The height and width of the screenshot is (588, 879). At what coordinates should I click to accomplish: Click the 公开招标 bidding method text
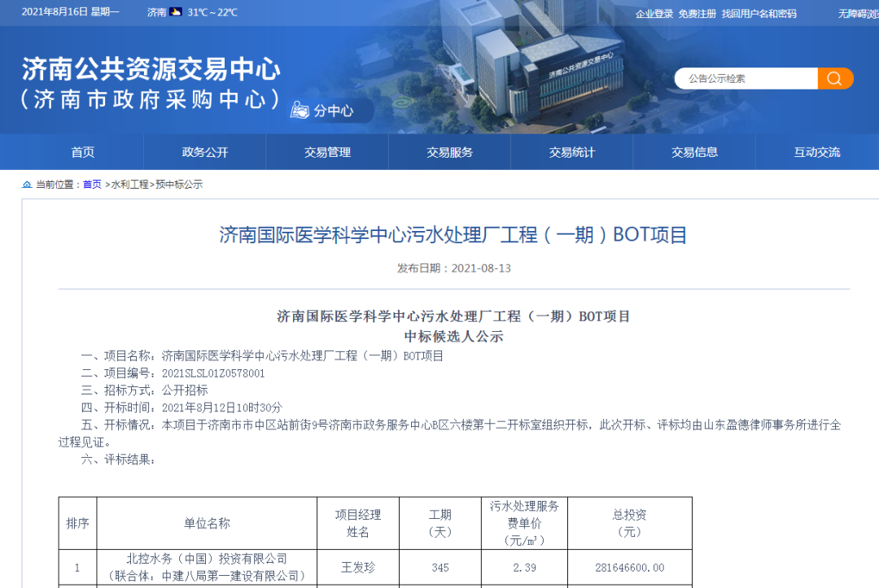(x=185, y=390)
